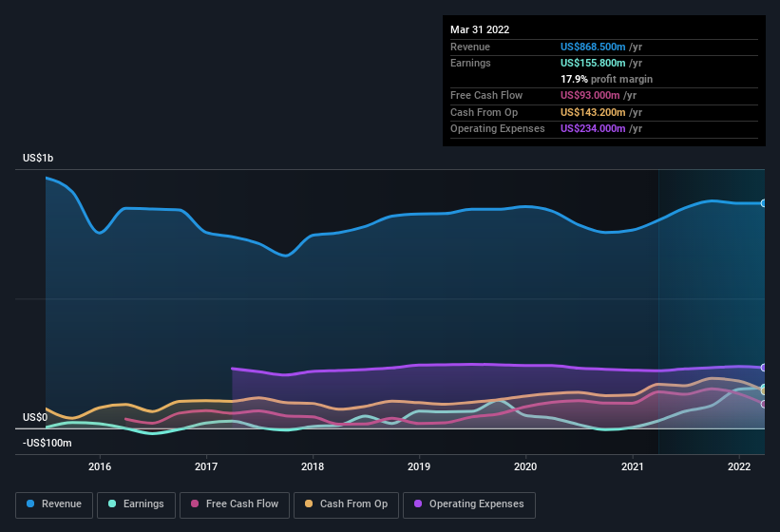Click the US$143.200m cash from op value
Screen dimensions: 780x532
point(593,112)
